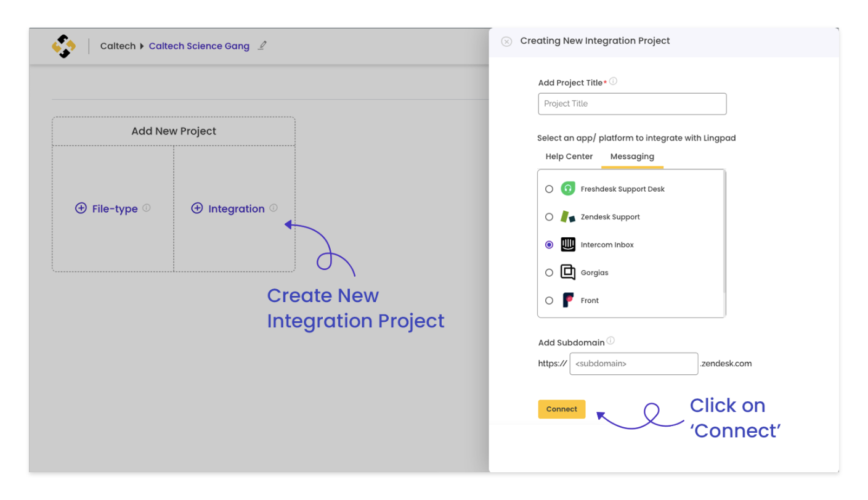Click the Front app icon
Viewport: 868px width, 500px height.
(567, 300)
